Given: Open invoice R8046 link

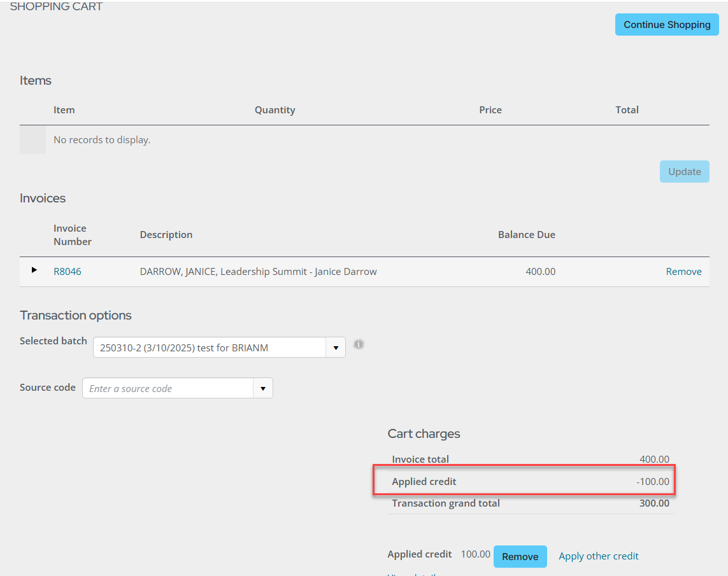Looking at the screenshot, I should pos(68,272).
